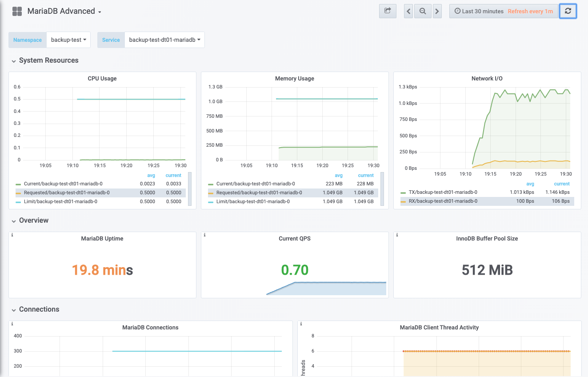This screenshot has width=588, height=377.
Task: Open the Namespace backup-test dropdown
Action: tap(68, 40)
